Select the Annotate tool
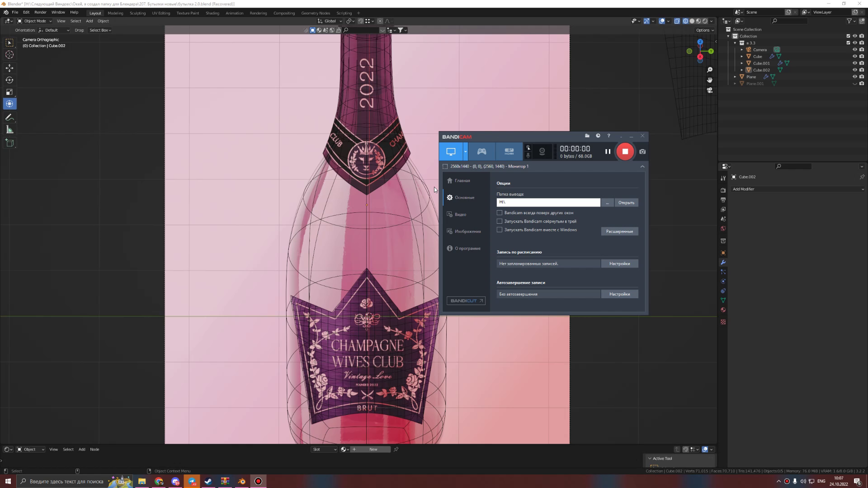 [9, 117]
